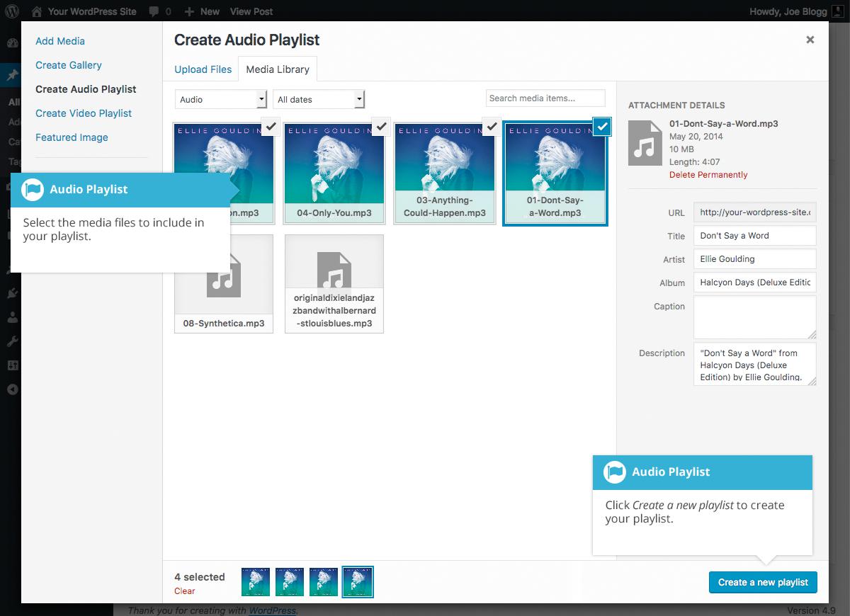Image resolution: width=850 pixels, height=616 pixels.
Task: Open the New content menu
Action: click(x=203, y=11)
